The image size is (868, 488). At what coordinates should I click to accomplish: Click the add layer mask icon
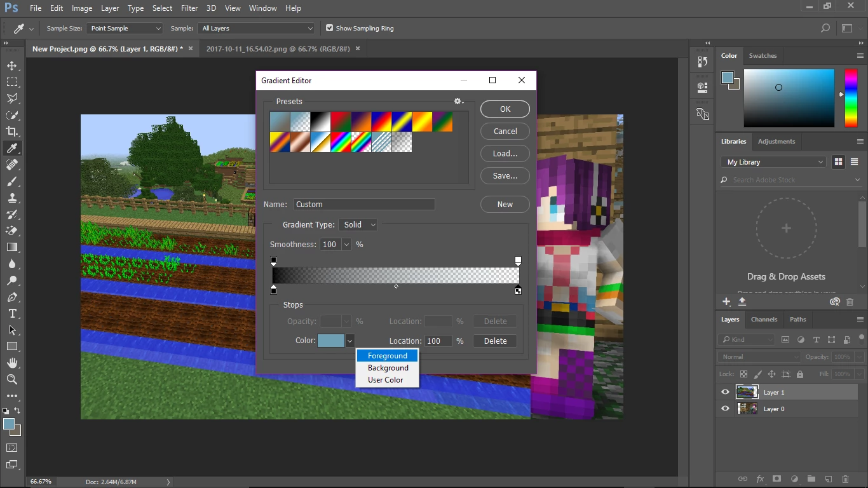(776, 478)
